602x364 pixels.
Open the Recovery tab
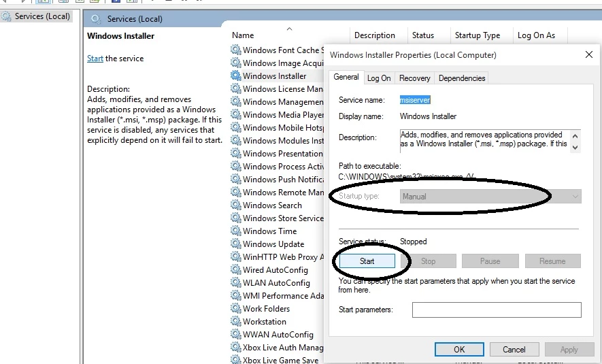[x=415, y=78]
